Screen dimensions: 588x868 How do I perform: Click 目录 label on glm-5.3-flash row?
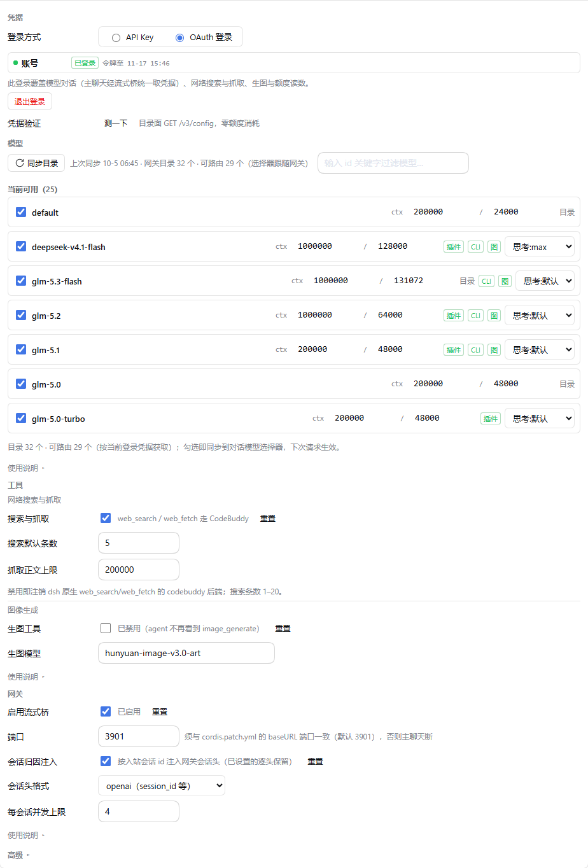click(x=467, y=281)
